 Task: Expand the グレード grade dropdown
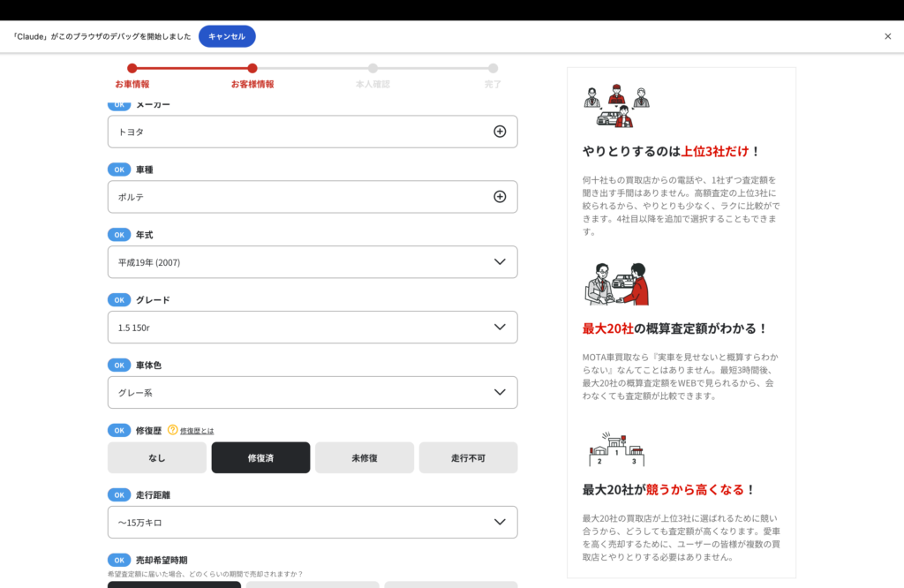point(313,328)
